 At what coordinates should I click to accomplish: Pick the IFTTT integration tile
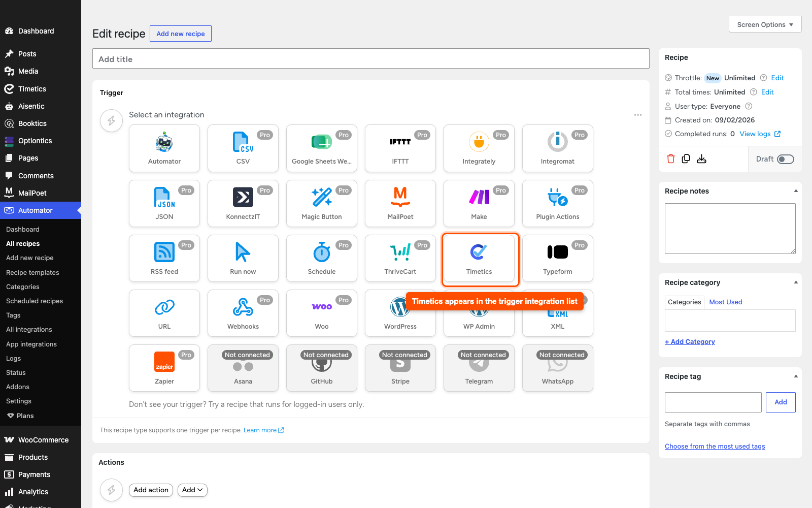(400, 148)
